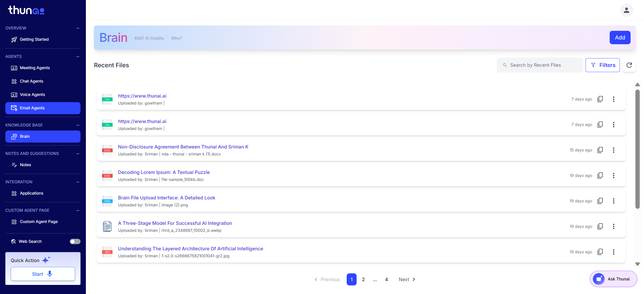Click the microphone icon in Quick Action
This screenshot has height=294, width=644.
(50, 274)
